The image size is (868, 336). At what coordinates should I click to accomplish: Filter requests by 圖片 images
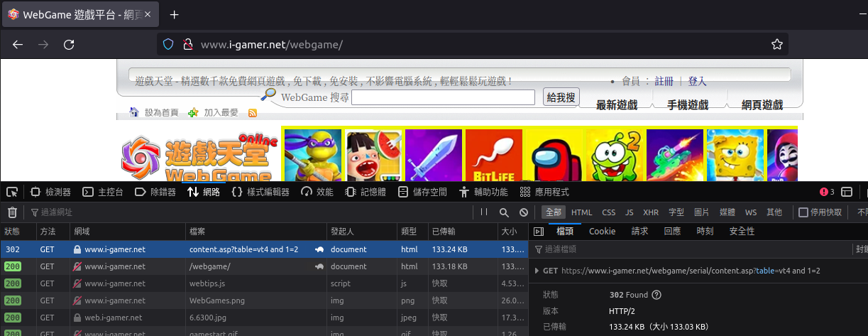pos(701,212)
